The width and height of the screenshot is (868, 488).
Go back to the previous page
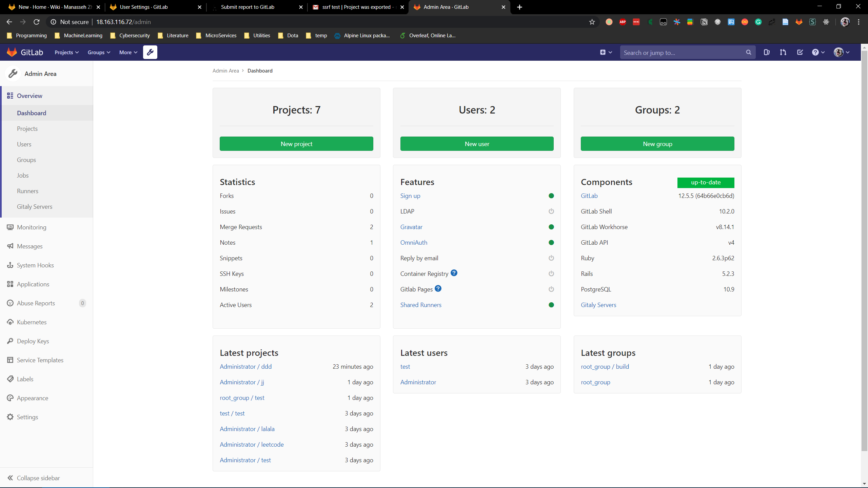pyautogui.click(x=9, y=22)
